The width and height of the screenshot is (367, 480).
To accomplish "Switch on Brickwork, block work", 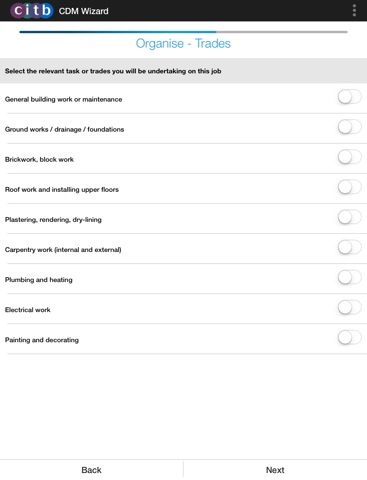I will tap(349, 157).
